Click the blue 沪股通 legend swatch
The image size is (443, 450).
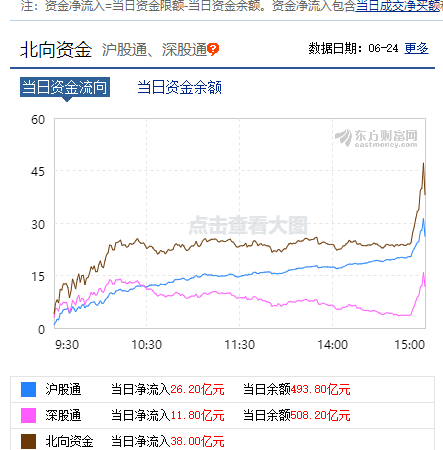tap(28, 389)
